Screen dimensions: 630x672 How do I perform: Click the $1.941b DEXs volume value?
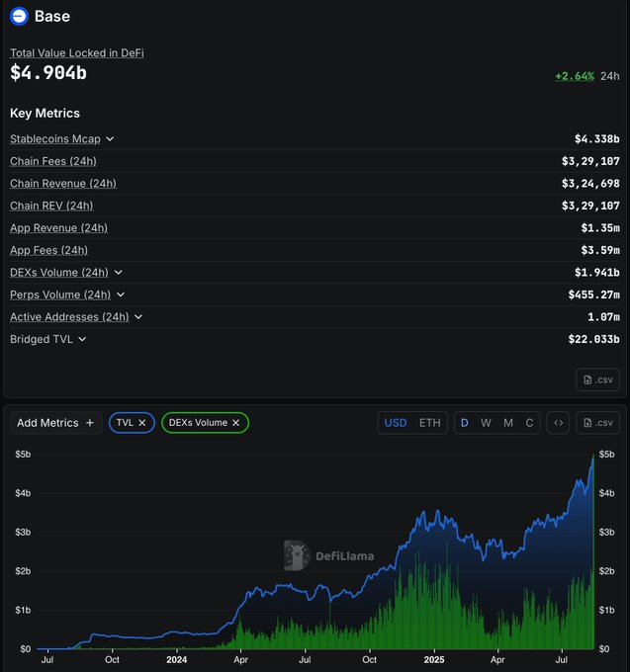pos(597,273)
